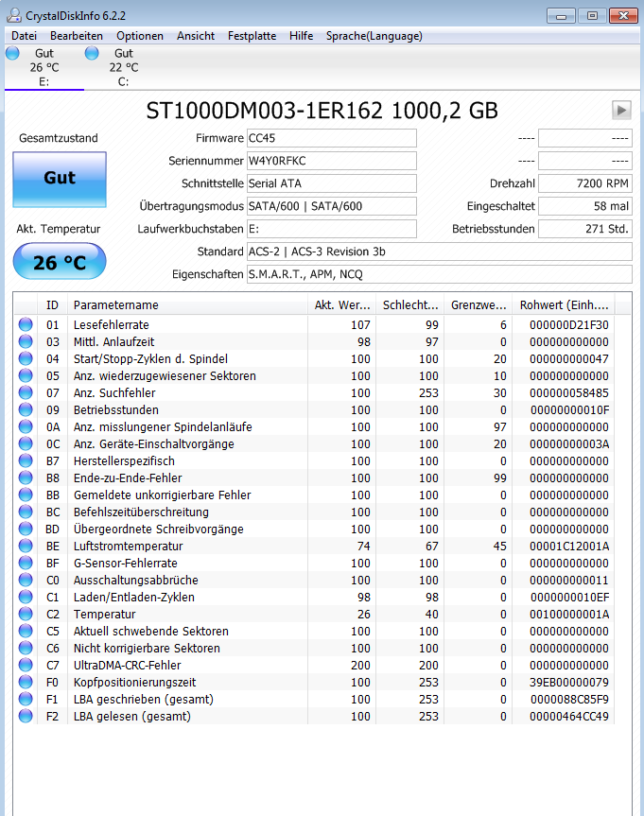
Task: Select the 'Lesefehlerrate' parameter name
Action: pyautogui.click(x=112, y=324)
